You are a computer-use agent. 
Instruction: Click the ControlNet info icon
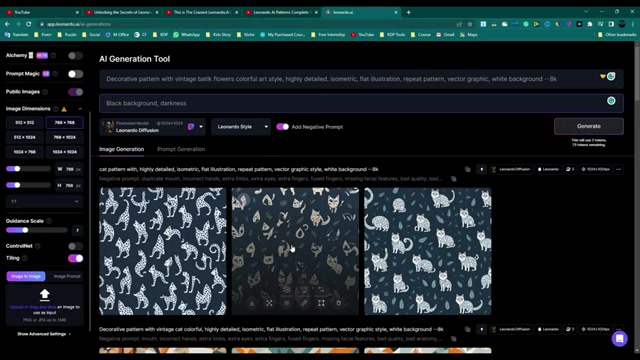click(38, 246)
